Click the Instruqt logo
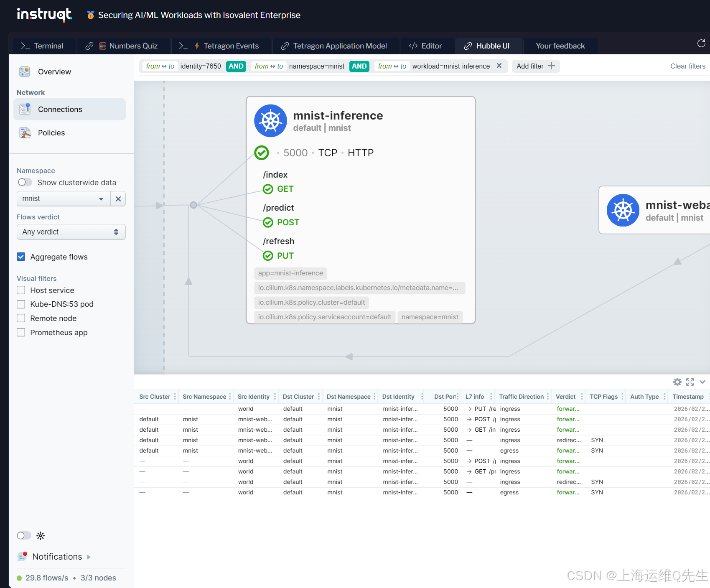The image size is (710, 588). pyautogui.click(x=44, y=15)
